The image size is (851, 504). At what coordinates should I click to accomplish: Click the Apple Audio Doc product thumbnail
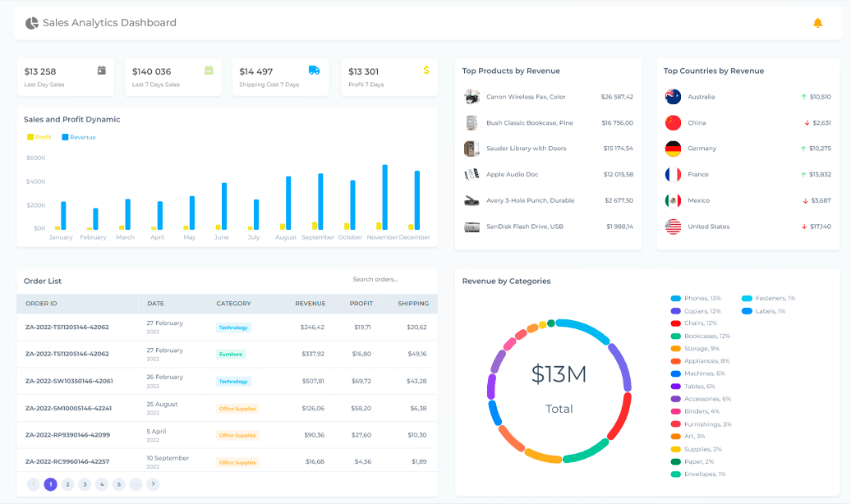[x=471, y=174]
